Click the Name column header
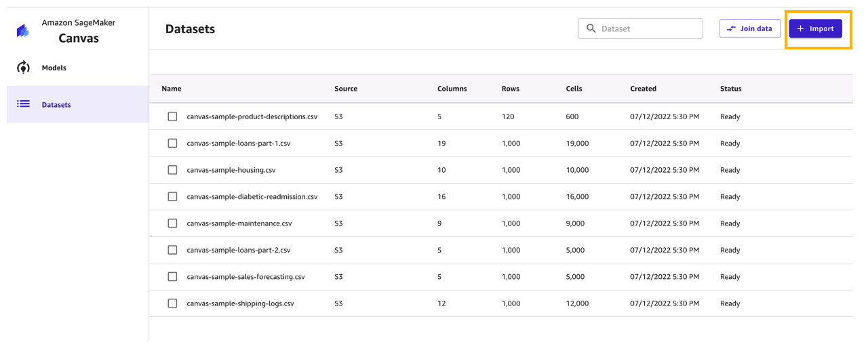 [x=172, y=89]
